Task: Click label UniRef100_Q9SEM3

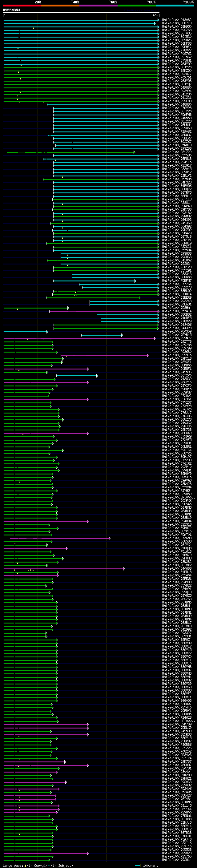Action: pos(177,101)
